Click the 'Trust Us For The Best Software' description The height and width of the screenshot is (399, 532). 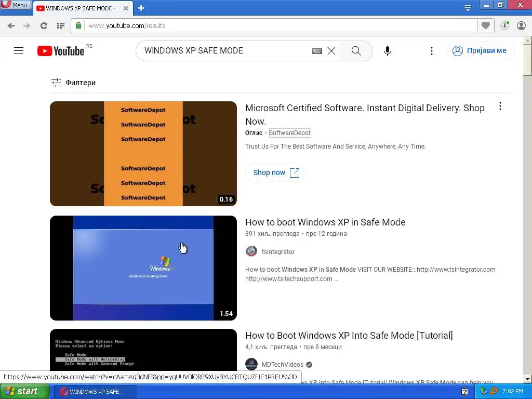tap(335, 147)
